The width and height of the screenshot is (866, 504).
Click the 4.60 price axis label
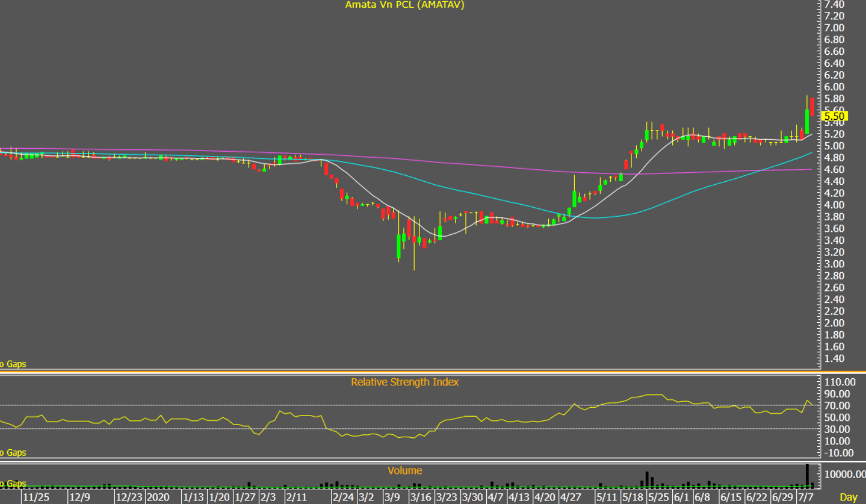coord(834,169)
